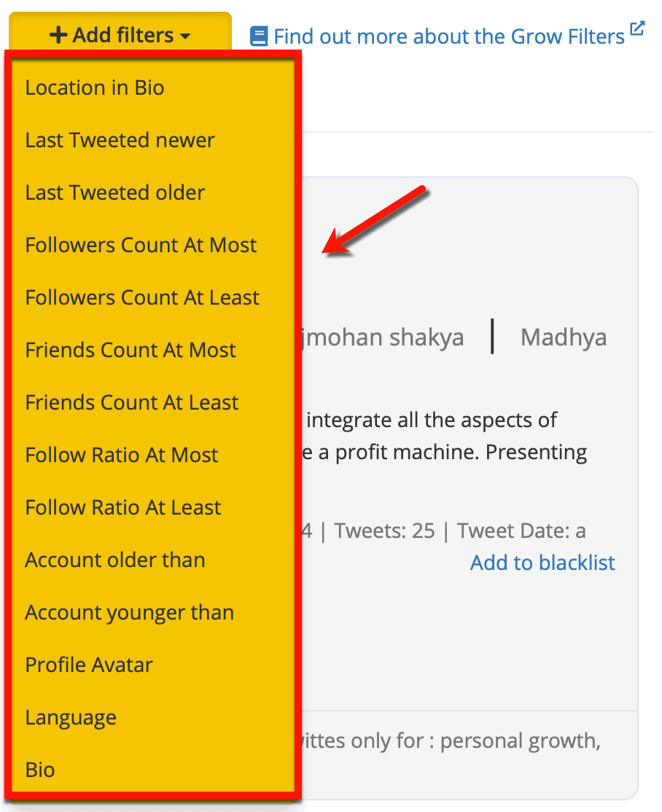Choose Followers Count At Least filter
The width and height of the screenshot is (662, 812).
pyautogui.click(x=142, y=297)
